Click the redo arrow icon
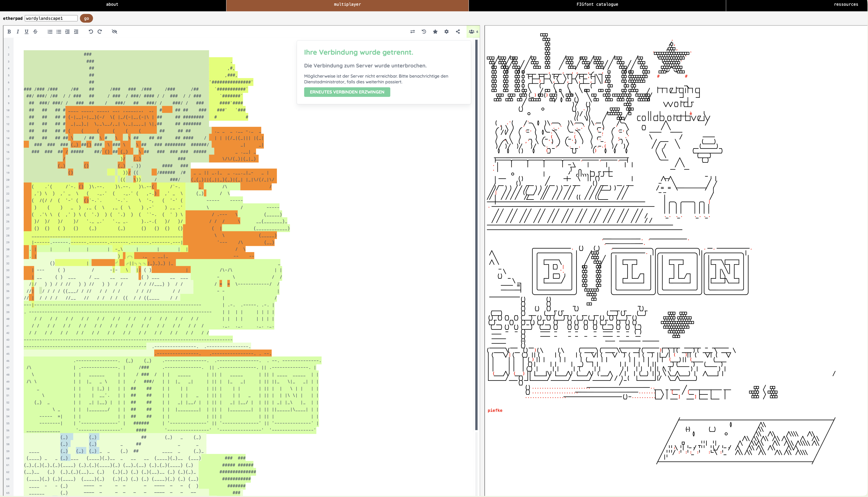The image size is (868, 497). (100, 32)
